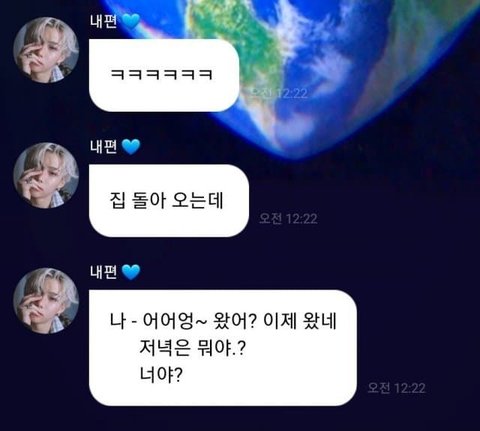The height and width of the screenshot is (431, 480).
Task: Click the blue heart above the ㅋㅋㅋㅋㅋㅋ bubble
Action: [131, 21]
